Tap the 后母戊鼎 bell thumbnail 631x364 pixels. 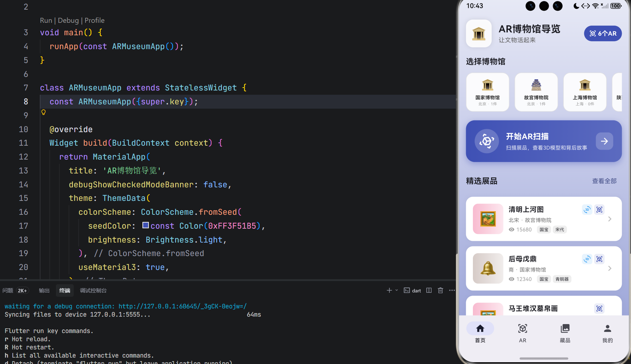pos(488,269)
